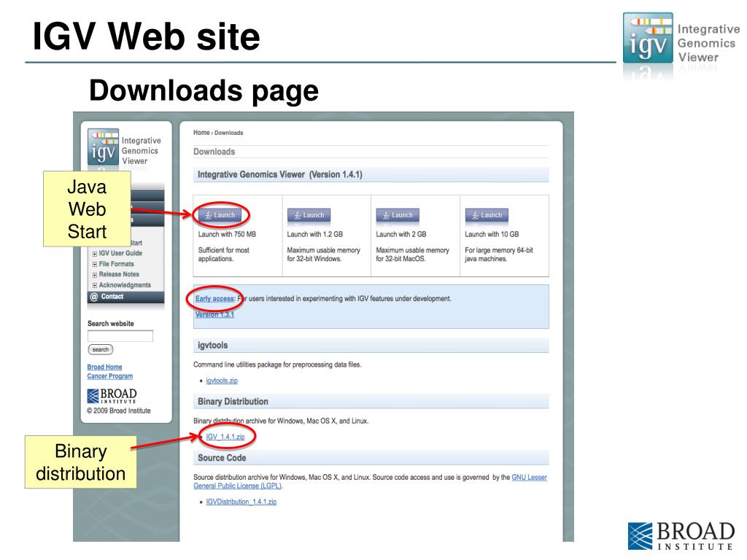The width and height of the screenshot is (747, 560).
Task: Click the Launch button for 750 MB
Action: pos(220,215)
